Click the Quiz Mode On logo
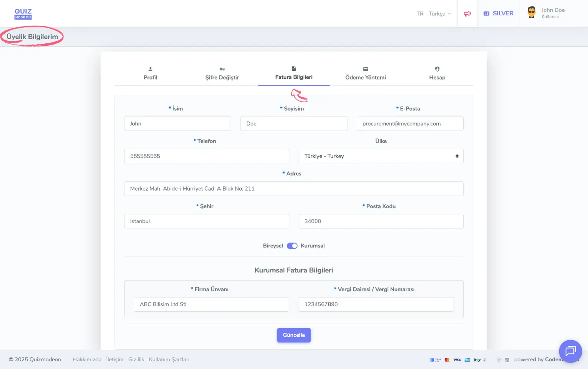Viewport: 588px width, 369px height. [23, 14]
